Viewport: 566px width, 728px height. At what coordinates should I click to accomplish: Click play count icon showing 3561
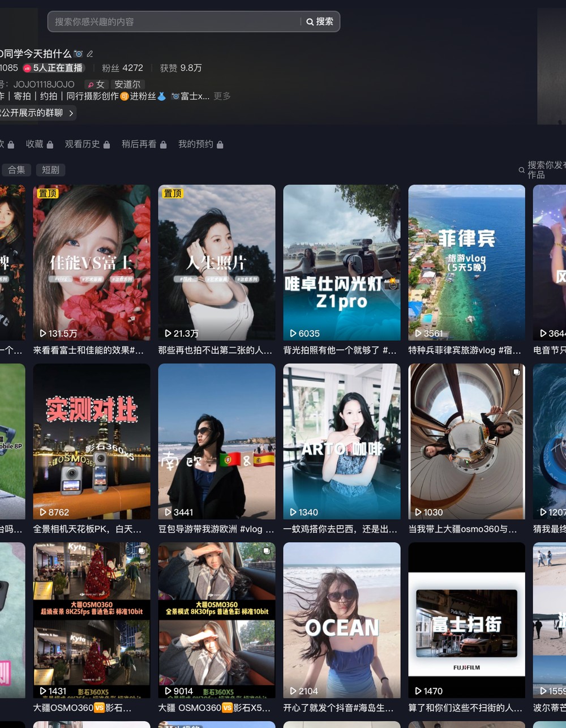click(x=418, y=333)
